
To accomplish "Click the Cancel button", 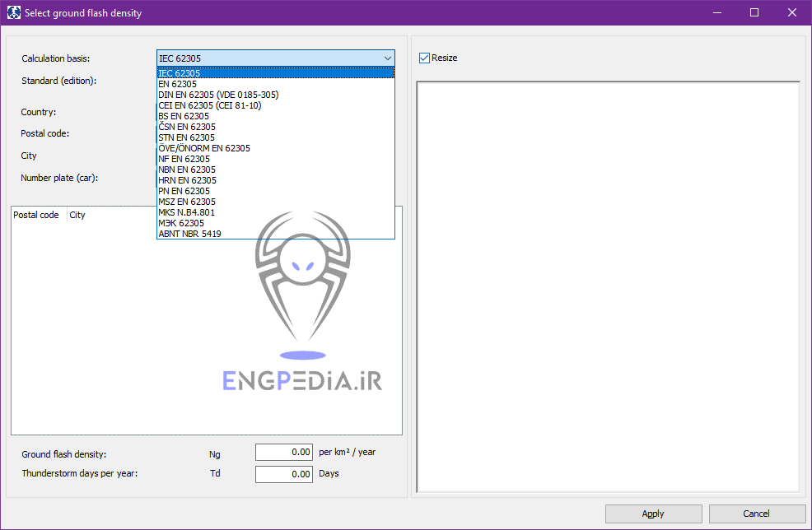I will [x=757, y=514].
